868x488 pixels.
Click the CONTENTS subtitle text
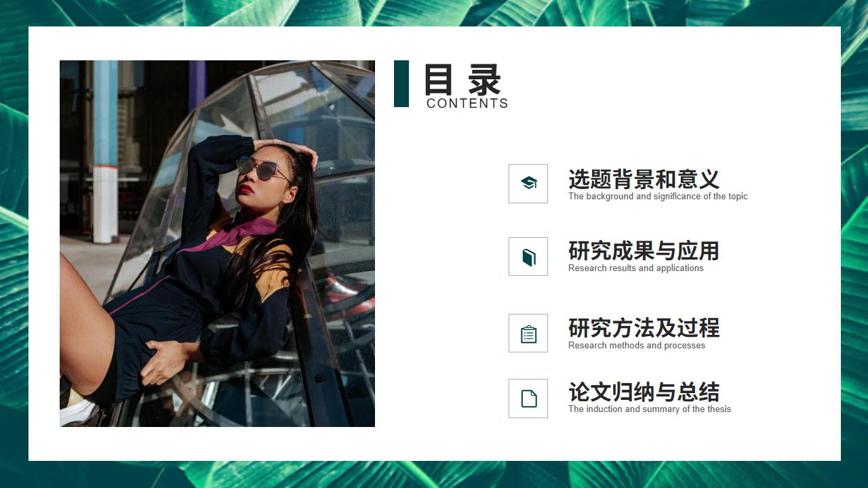[x=467, y=103]
